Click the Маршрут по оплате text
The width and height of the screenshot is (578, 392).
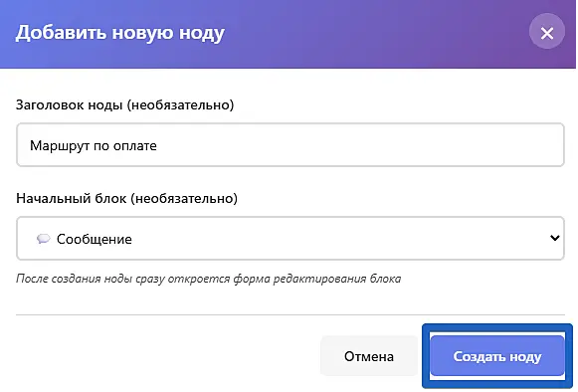tap(94, 145)
